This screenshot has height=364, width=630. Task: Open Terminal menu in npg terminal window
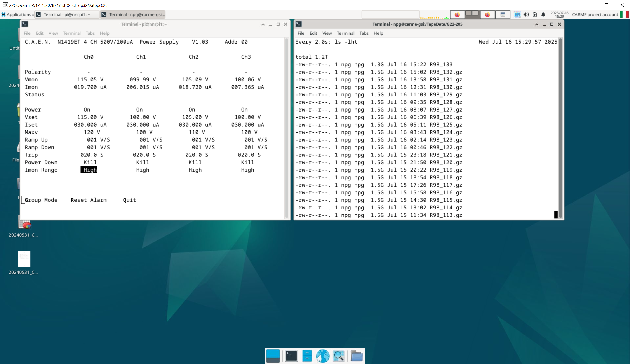tap(345, 33)
